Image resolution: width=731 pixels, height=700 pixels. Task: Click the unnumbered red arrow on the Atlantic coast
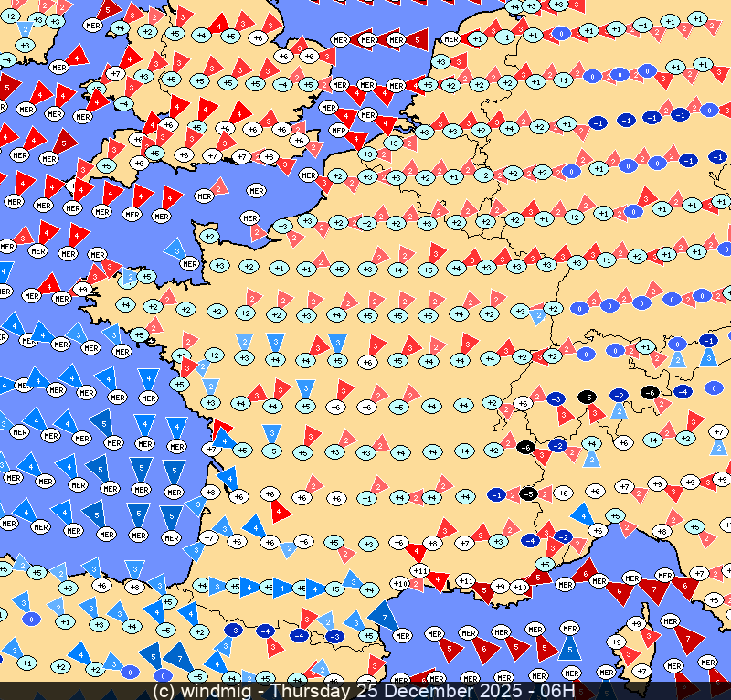(220, 430)
